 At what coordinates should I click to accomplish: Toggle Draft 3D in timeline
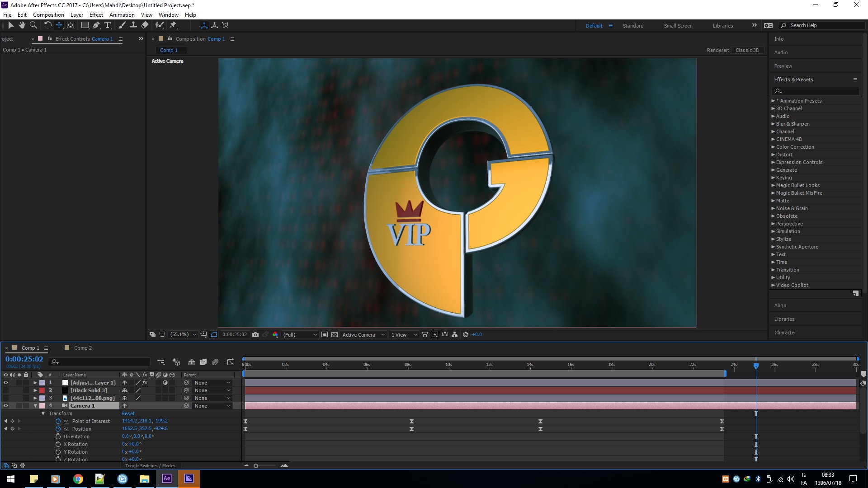(176, 362)
